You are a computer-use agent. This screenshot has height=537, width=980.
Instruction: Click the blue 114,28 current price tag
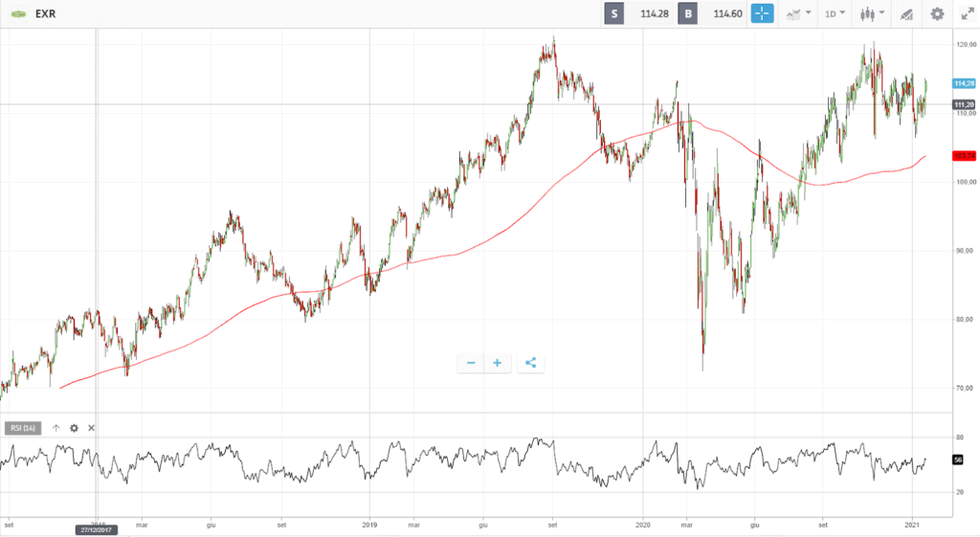tap(964, 83)
